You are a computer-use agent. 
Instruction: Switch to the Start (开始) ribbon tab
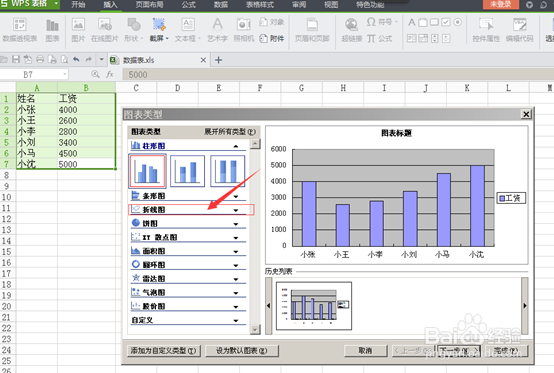click(x=78, y=5)
